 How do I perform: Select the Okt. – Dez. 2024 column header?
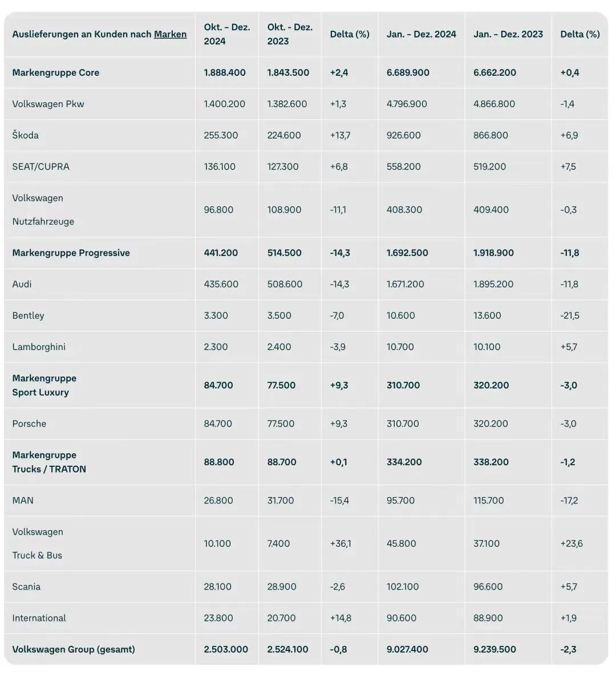point(227,34)
